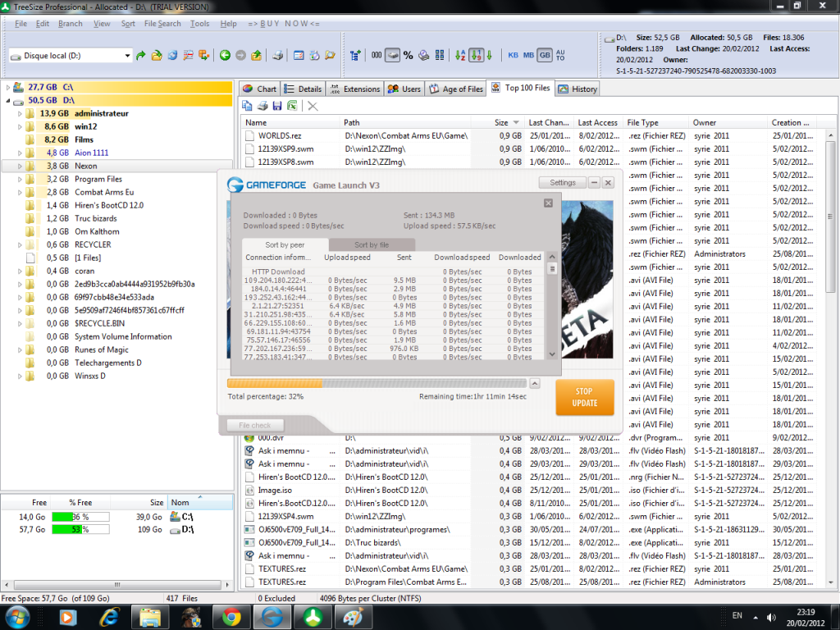Select the Sort by file tab
840x630 pixels.
coord(372,244)
